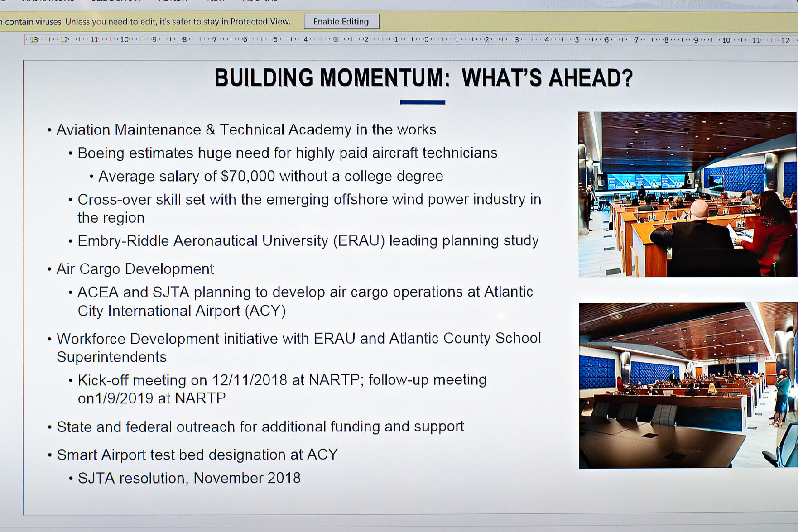This screenshot has height=532, width=798.
Task: Click the 'Cross-over skill set' bullet text
Action: click(x=309, y=208)
